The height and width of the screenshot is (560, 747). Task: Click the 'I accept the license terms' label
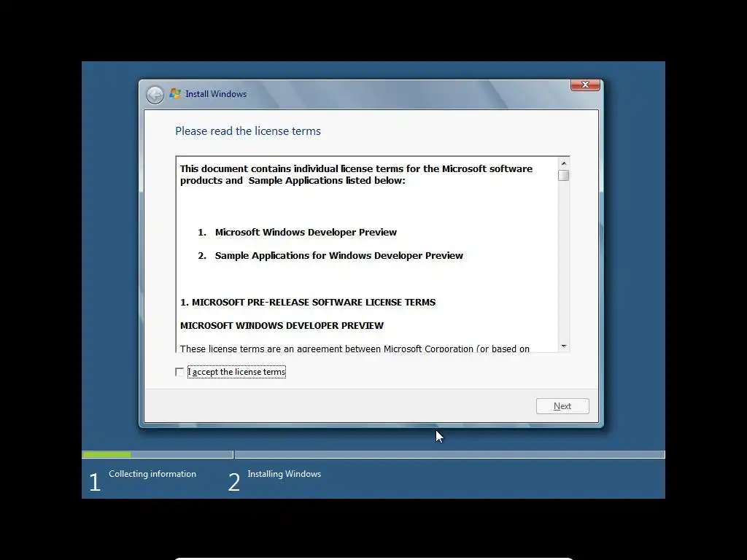[237, 372]
